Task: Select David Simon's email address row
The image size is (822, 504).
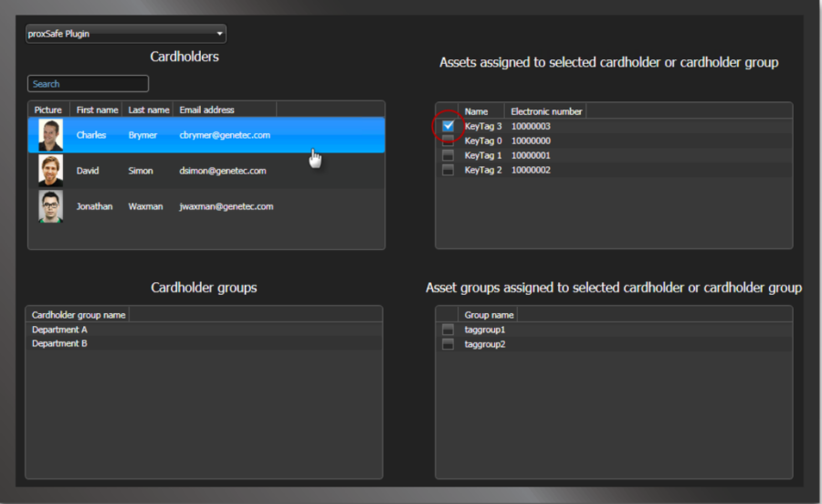Action: pos(223,171)
